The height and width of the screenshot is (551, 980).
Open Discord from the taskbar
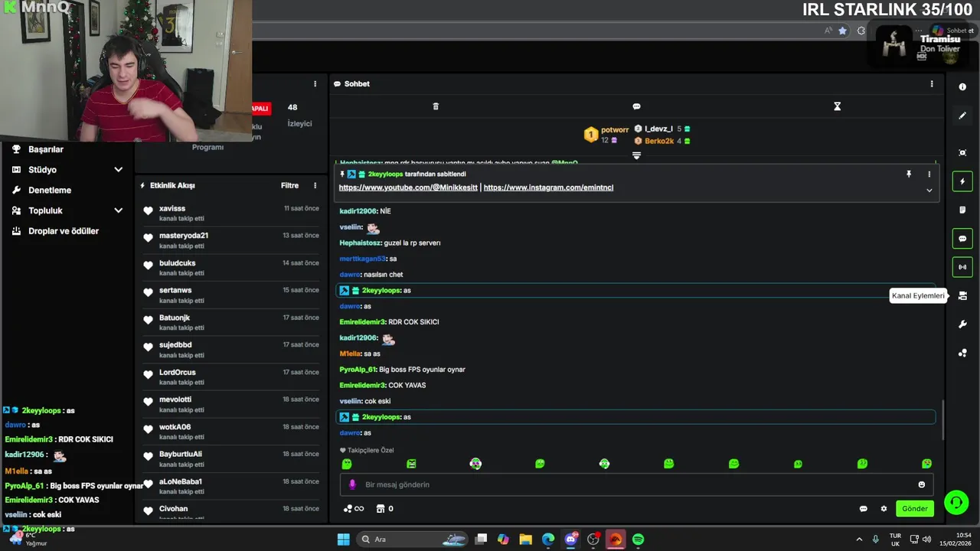tap(571, 540)
